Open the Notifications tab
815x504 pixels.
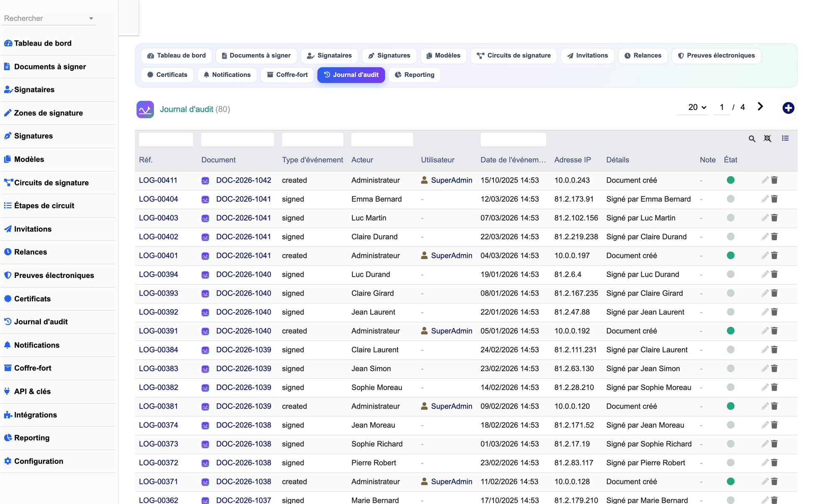click(227, 75)
